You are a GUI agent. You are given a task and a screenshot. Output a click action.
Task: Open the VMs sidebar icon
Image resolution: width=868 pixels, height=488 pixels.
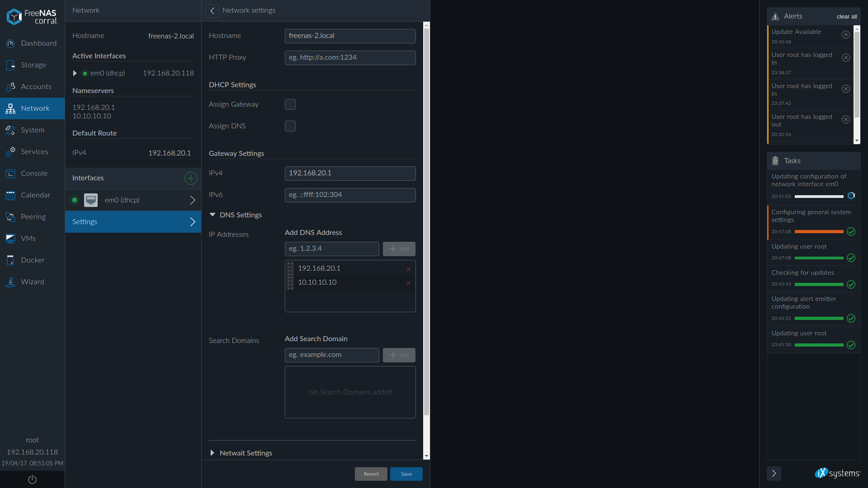tap(10, 239)
